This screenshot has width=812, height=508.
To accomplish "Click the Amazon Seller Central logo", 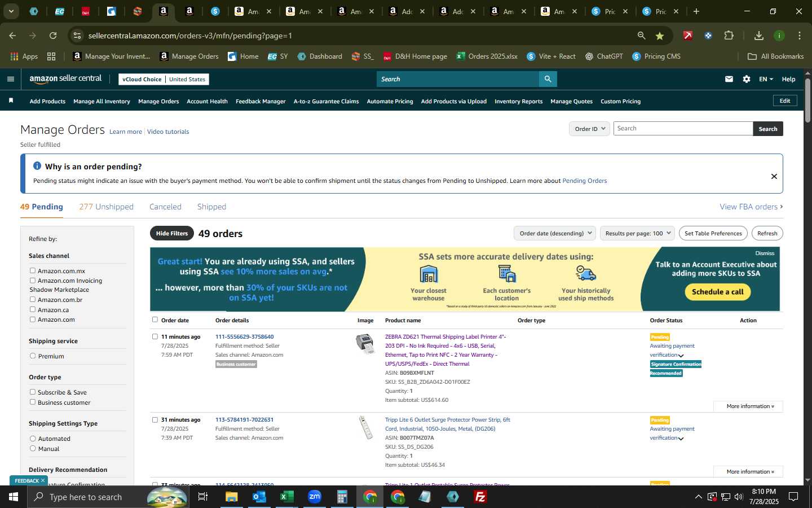I will click(65, 79).
